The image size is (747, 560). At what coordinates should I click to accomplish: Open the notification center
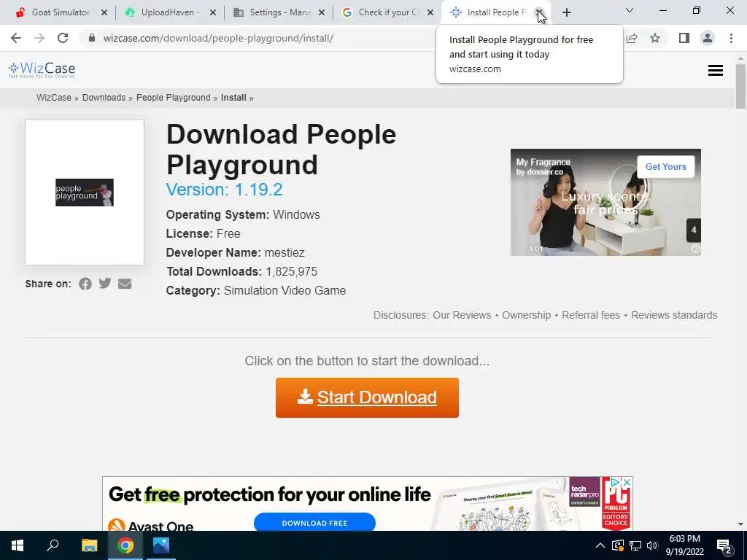(724, 545)
